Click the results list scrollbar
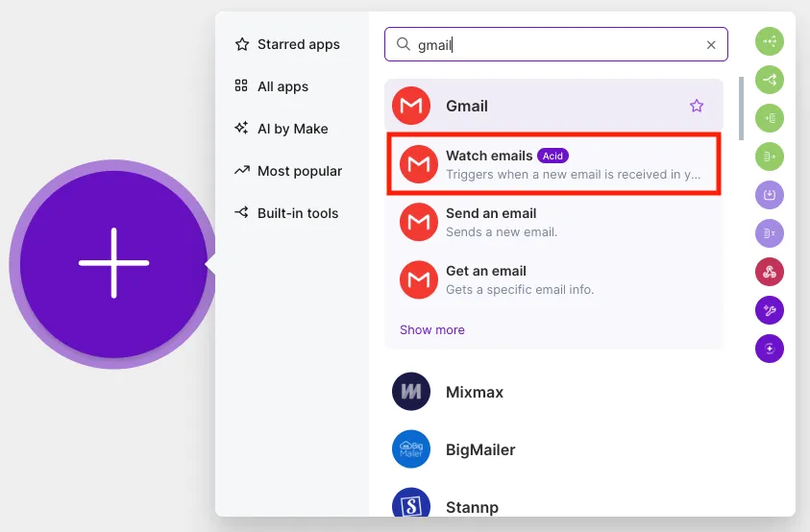Screen dimensions: 810x532 tap(741, 109)
